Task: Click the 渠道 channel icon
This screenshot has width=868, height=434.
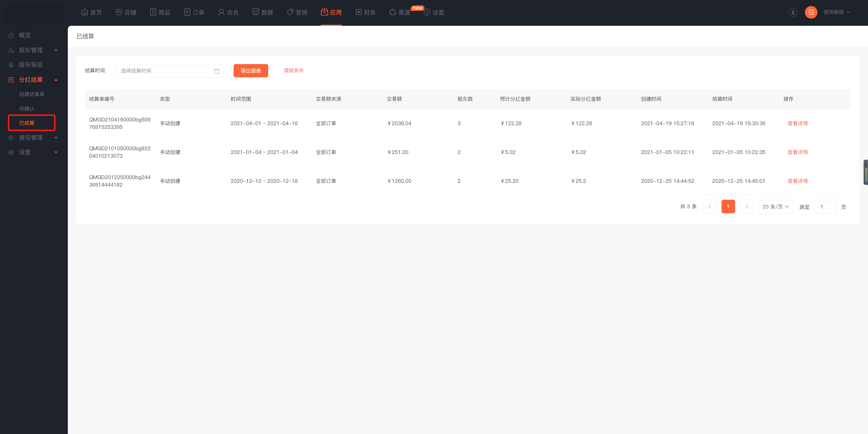Action: (393, 12)
